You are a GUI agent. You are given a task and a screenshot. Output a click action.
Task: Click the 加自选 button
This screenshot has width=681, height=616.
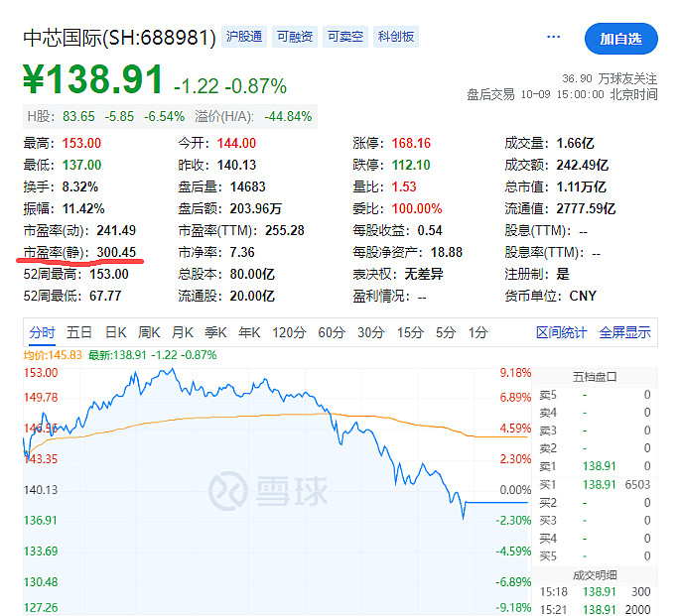[x=620, y=39]
